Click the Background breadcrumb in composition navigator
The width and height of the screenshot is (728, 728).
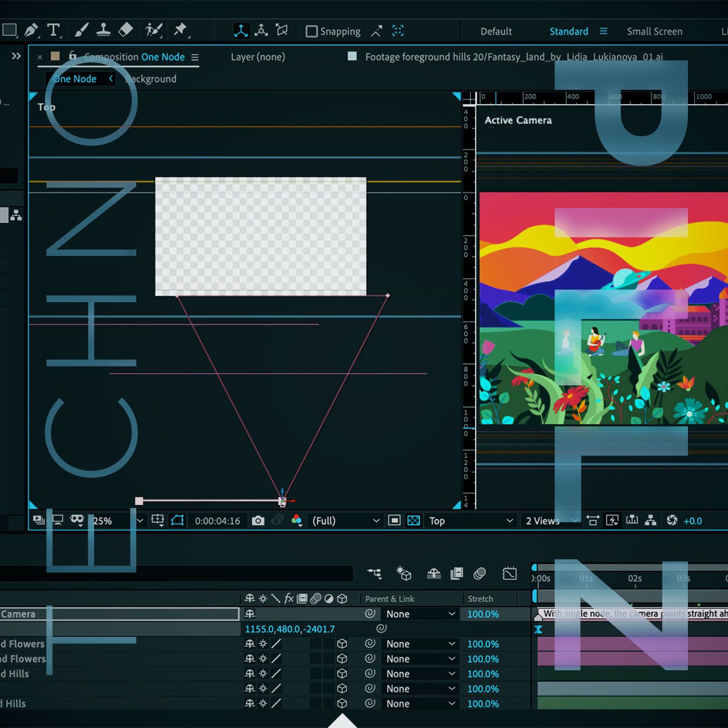pos(151,79)
